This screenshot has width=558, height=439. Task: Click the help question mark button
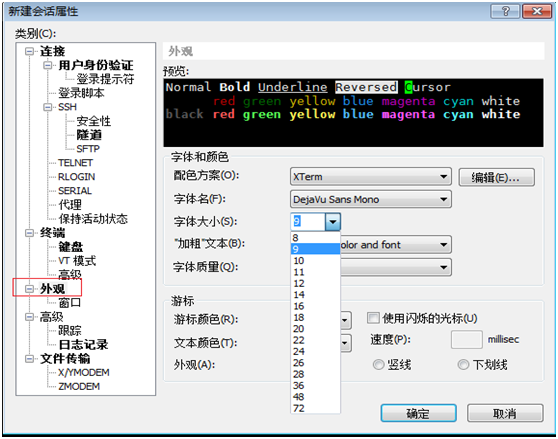505,11
